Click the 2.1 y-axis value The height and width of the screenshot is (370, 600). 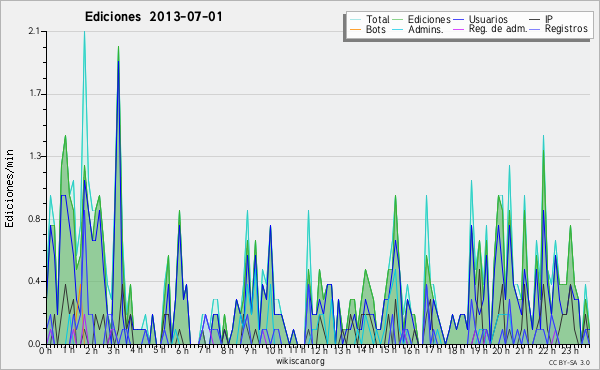click(x=34, y=31)
